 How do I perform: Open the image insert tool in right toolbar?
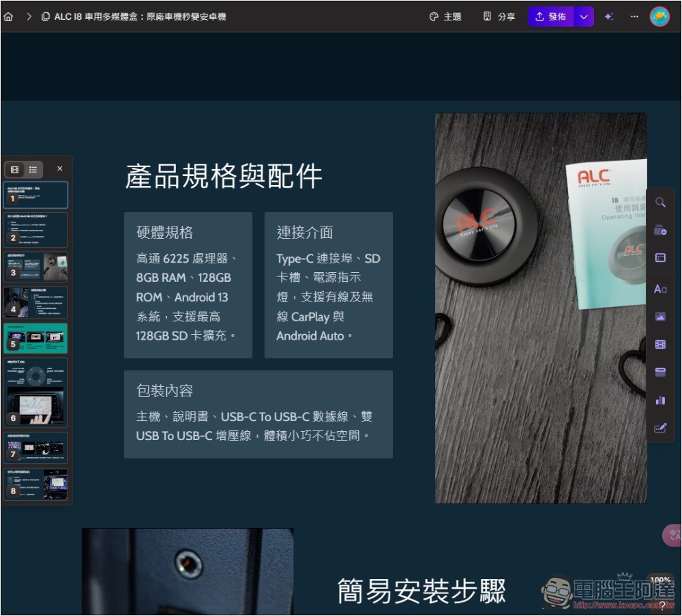pos(659,317)
